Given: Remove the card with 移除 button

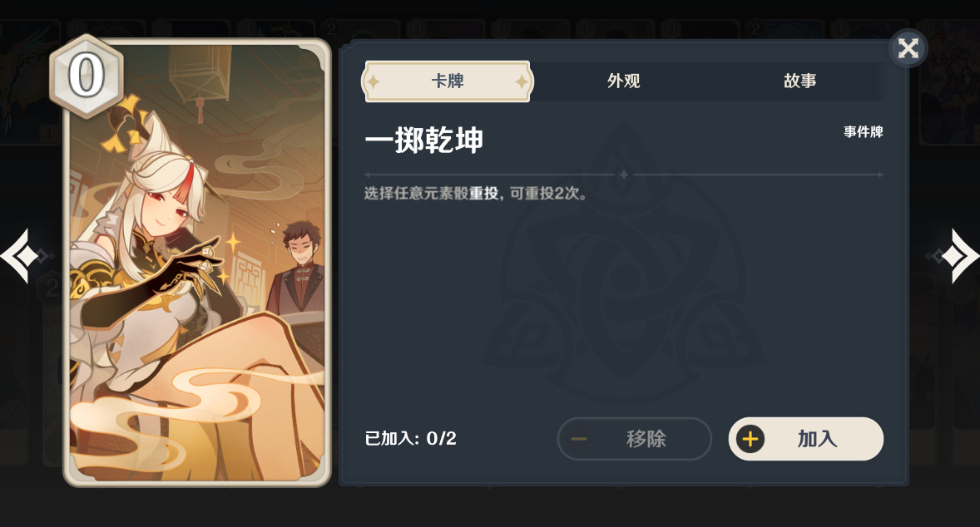Looking at the screenshot, I should pos(635,439).
